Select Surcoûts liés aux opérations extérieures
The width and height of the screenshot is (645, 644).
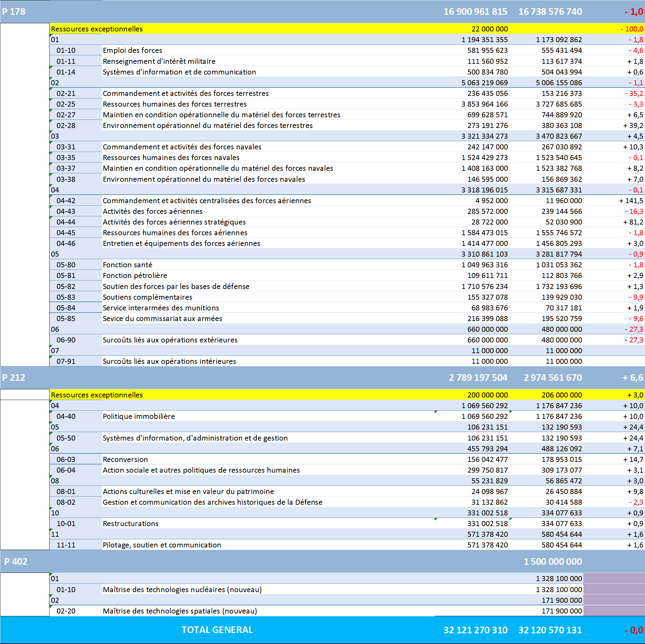pos(170,340)
